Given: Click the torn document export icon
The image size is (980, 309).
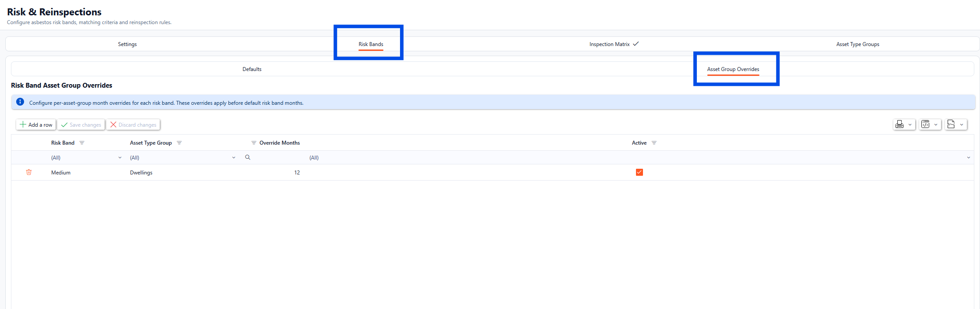Looking at the screenshot, I should (951, 124).
